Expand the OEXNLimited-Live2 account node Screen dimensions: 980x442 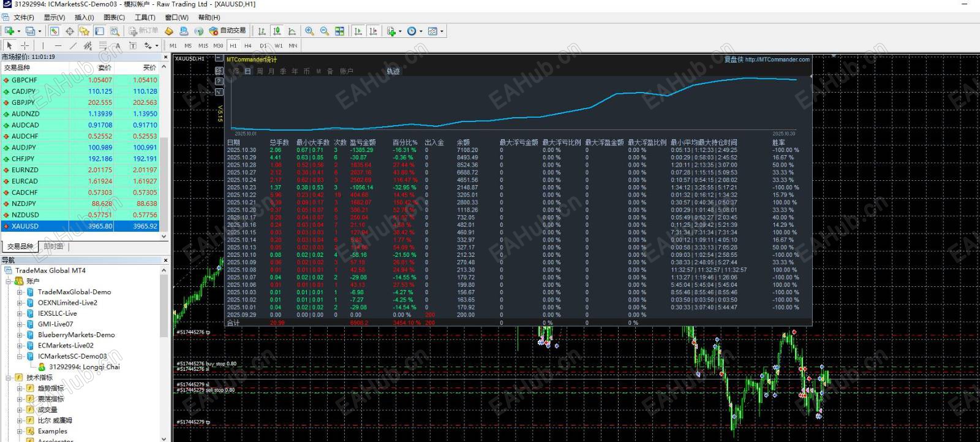coord(20,303)
